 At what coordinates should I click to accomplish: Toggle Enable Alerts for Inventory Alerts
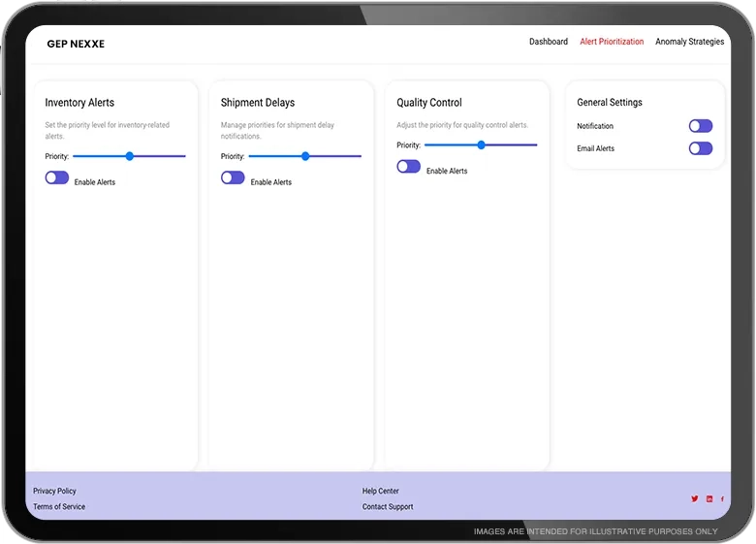pos(57,177)
